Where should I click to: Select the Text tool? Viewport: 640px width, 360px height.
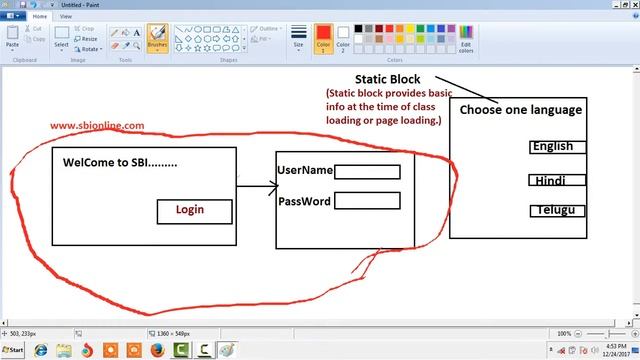tap(137, 33)
